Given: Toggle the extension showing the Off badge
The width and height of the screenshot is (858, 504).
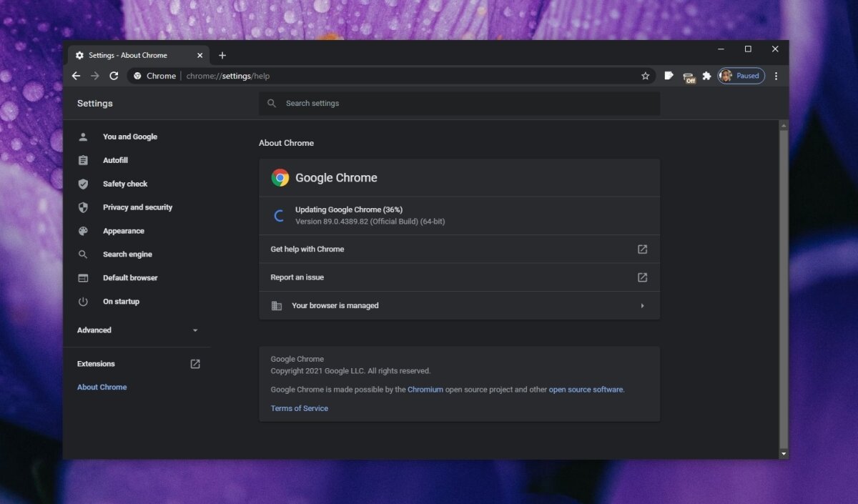Looking at the screenshot, I should tap(688, 75).
